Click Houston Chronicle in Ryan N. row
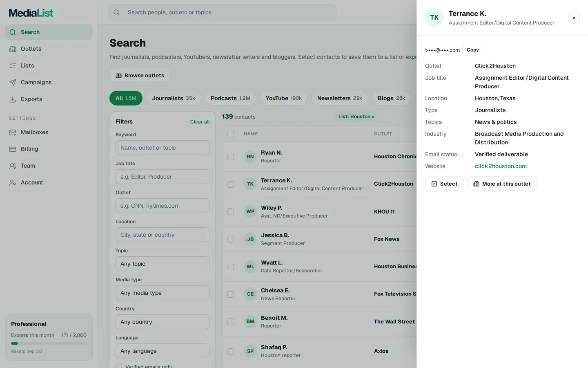 coord(395,157)
